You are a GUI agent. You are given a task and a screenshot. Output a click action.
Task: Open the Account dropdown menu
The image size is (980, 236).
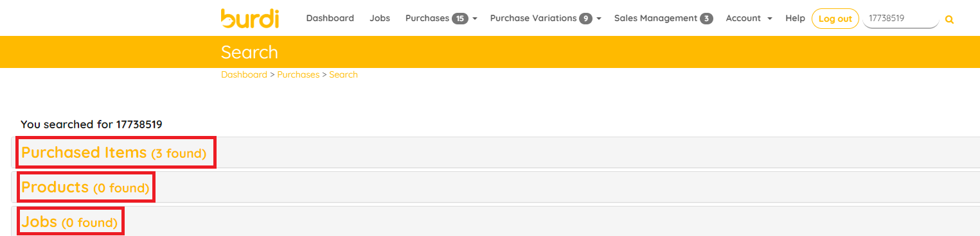point(749,19)
